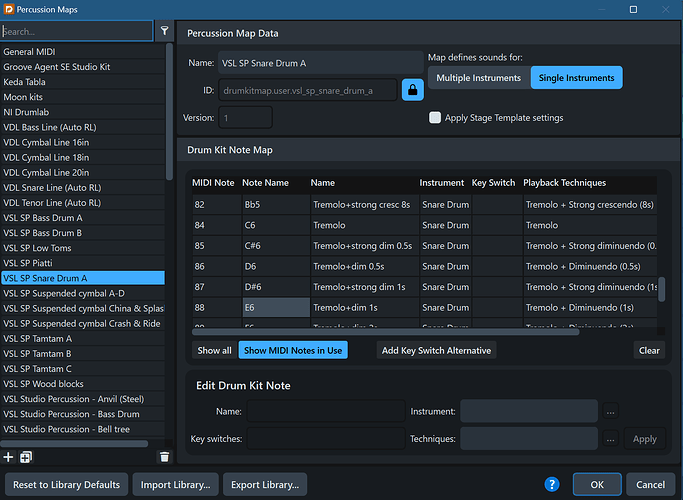Select VSL SP Tamtam C
The image size is (683, 500).
coord(83,368)
